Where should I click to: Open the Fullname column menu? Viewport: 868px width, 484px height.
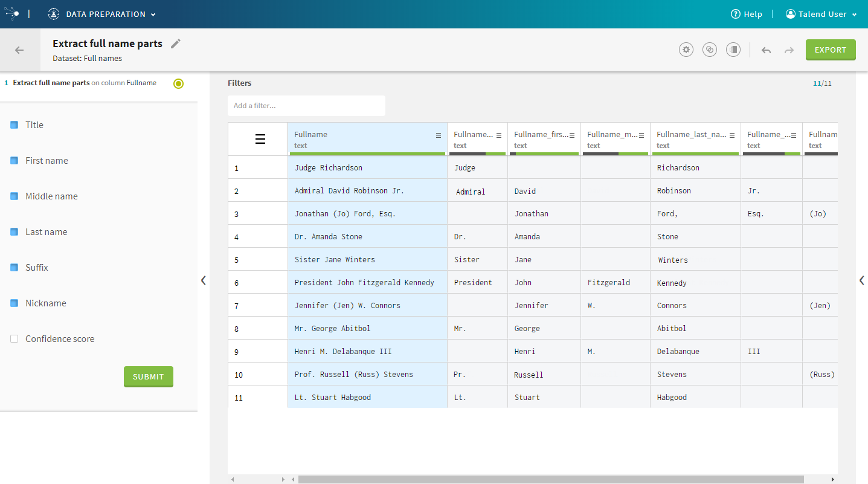pos(439,135)
